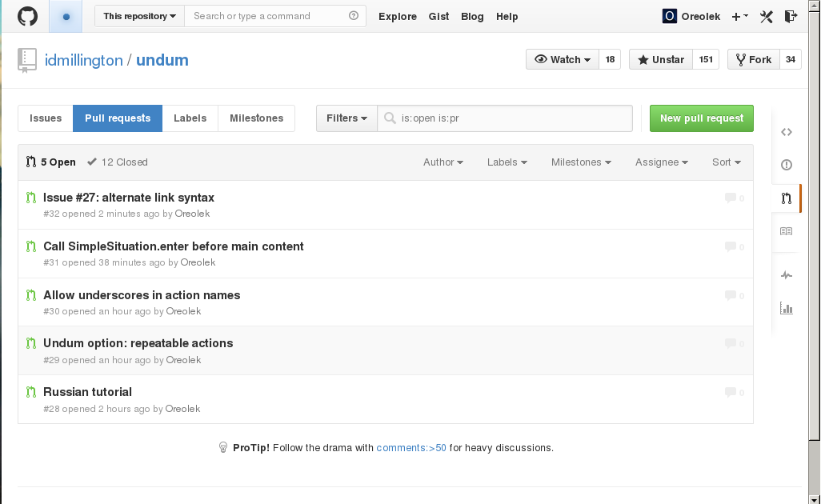Expand the Filters dropdown

(346, 118)
